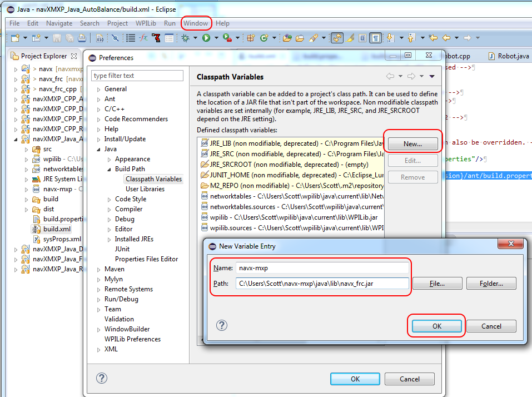Click the help question-mark icon in the dialog
532x397 pixels.
click(x=221, y=326)
